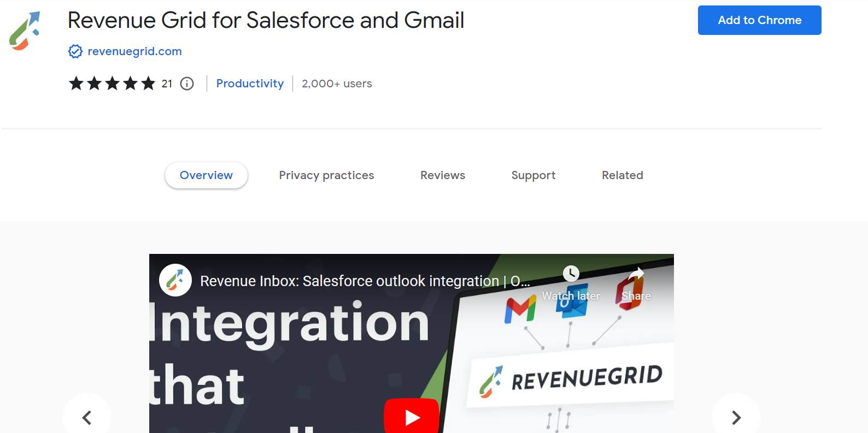Viewport: 868px width, 433px height.
Task: Click the Revenue Grid extension logo icon
Action: (x=25, y=31)
